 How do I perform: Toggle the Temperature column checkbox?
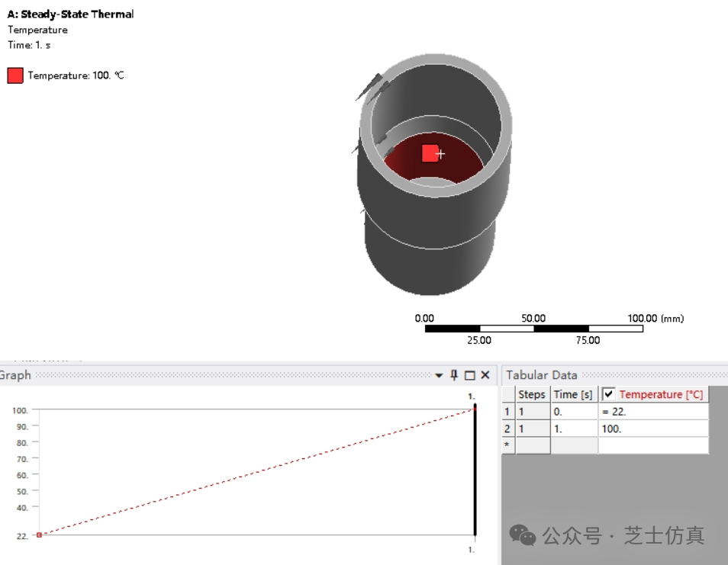(608, 394)
